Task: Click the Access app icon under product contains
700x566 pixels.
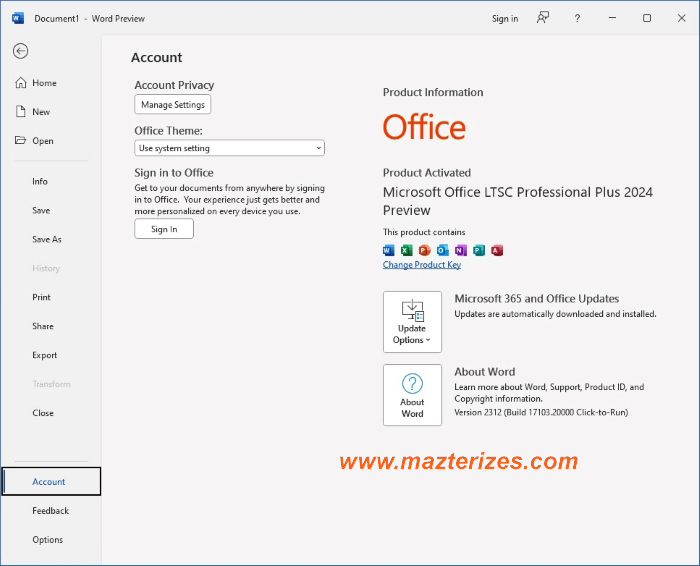Action: pos(497,250)
